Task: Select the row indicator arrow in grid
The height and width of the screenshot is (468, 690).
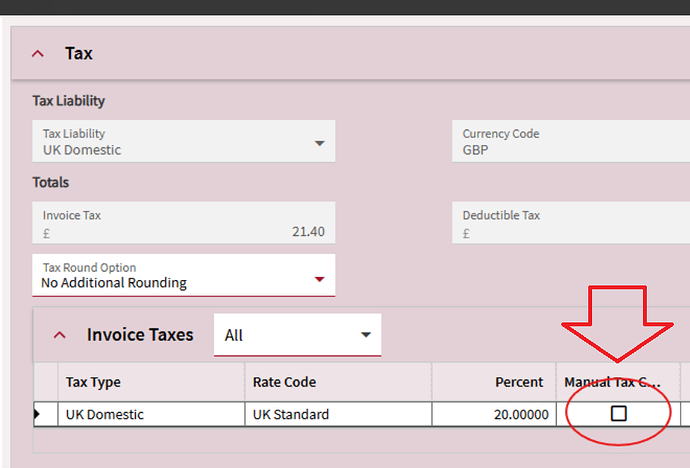Action: 39,414
